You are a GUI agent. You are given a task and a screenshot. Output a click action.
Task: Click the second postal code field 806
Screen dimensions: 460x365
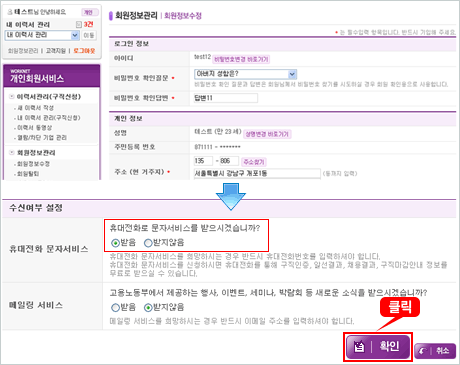(229, 161)
